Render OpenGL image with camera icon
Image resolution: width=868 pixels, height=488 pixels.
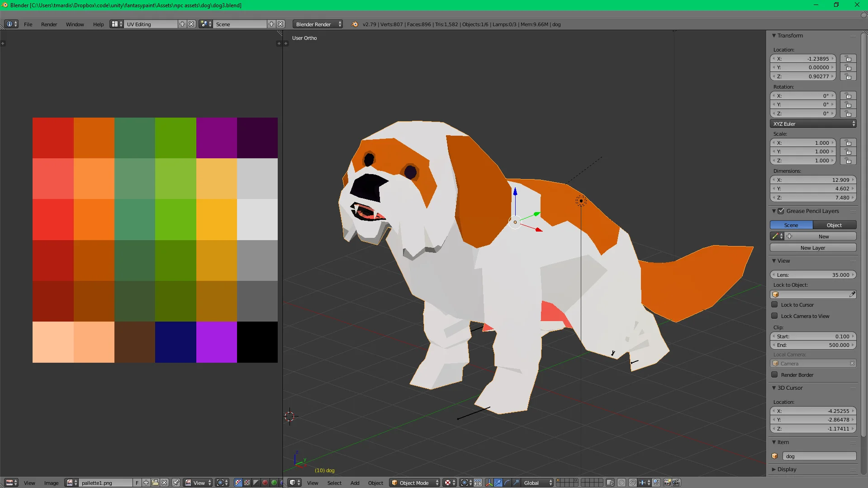(x=667, y=483)
